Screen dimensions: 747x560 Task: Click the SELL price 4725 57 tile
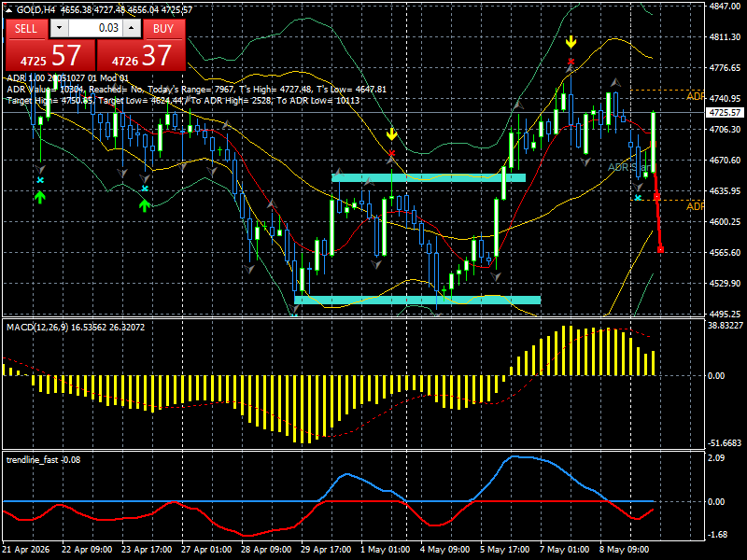click(x=50, y=55)
